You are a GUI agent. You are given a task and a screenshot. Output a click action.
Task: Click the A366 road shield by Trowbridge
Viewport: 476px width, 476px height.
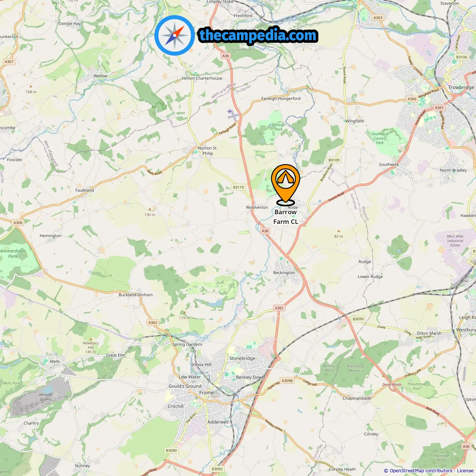[x=412, y=99]
